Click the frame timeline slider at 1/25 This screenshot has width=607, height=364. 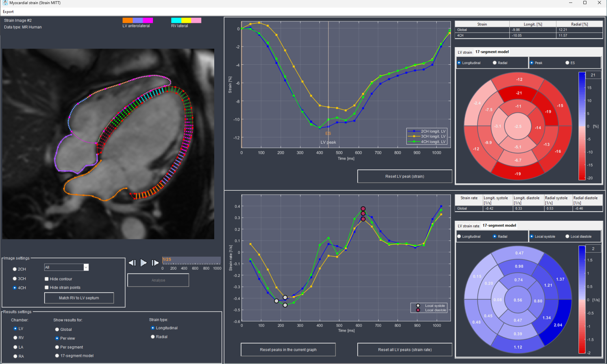(x=191, y=260)
